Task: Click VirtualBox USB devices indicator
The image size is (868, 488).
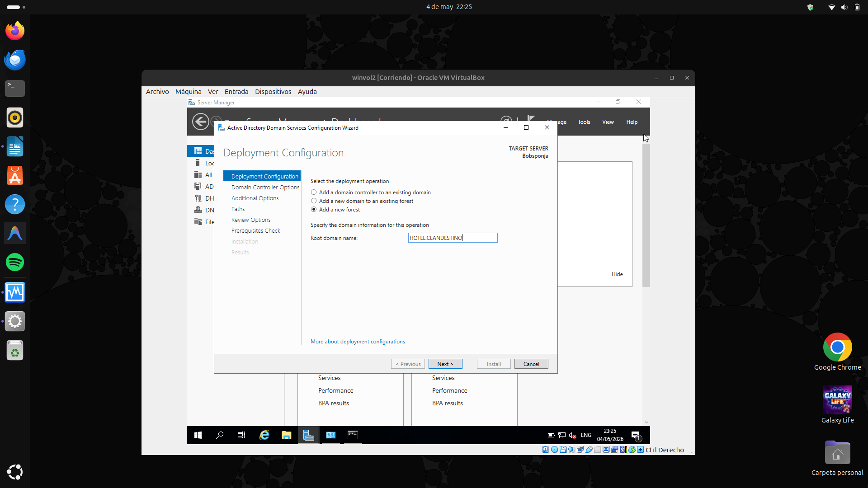Action: (x=589, y=450)
